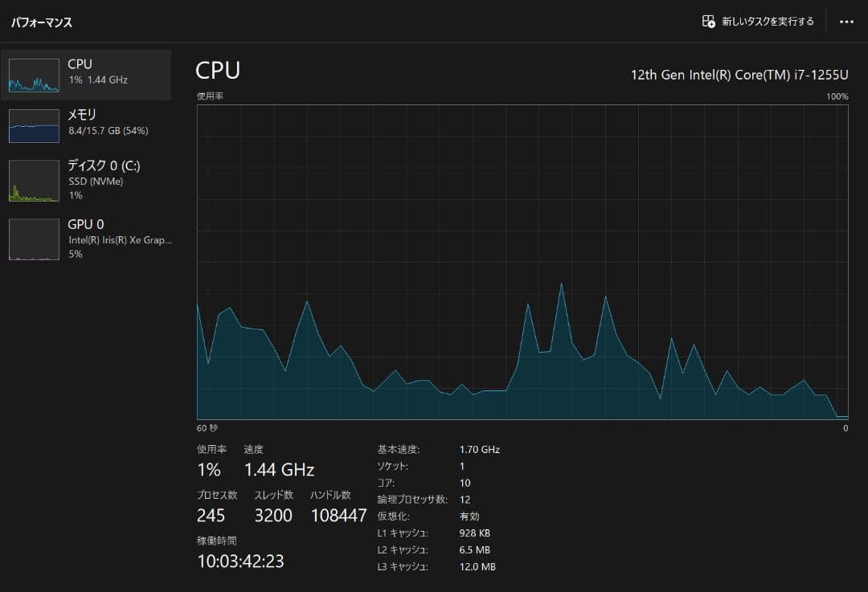Open the three-dot more options menu
Screen dimensions: 868x592
(846, 22)
